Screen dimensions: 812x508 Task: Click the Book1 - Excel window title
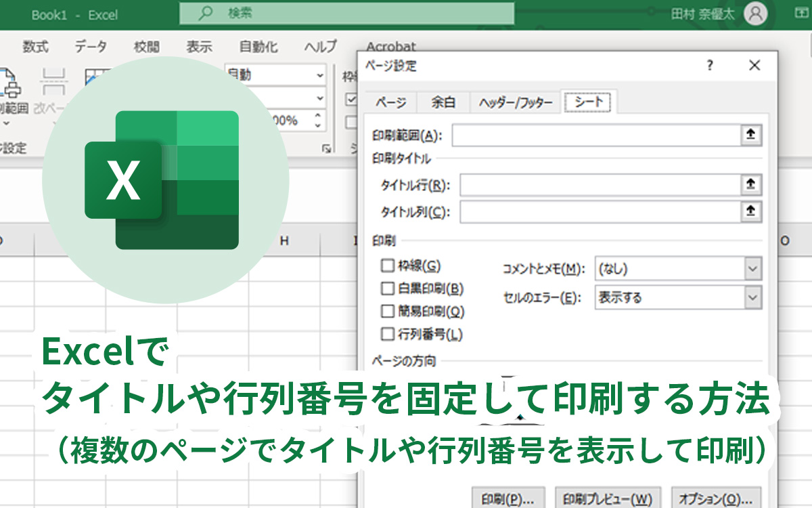click(x=74, y=14)
